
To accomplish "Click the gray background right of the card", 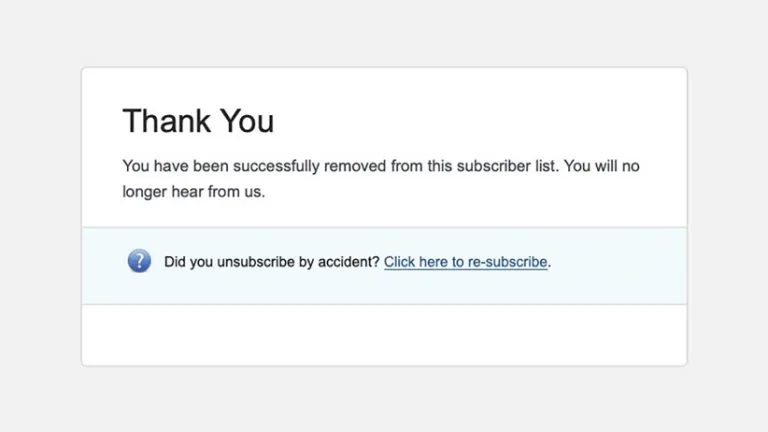I will point(727,216).
